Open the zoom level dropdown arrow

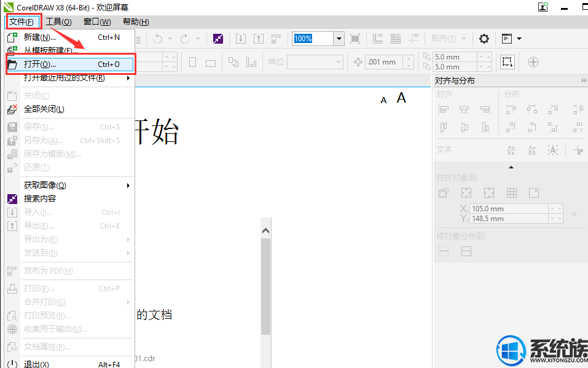(x=339, y=38)
